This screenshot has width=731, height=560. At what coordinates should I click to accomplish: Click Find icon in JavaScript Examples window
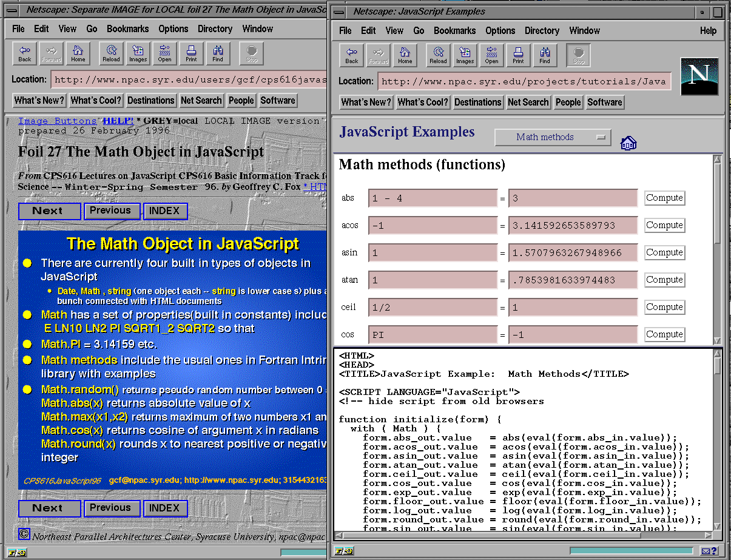click(545, 55)
